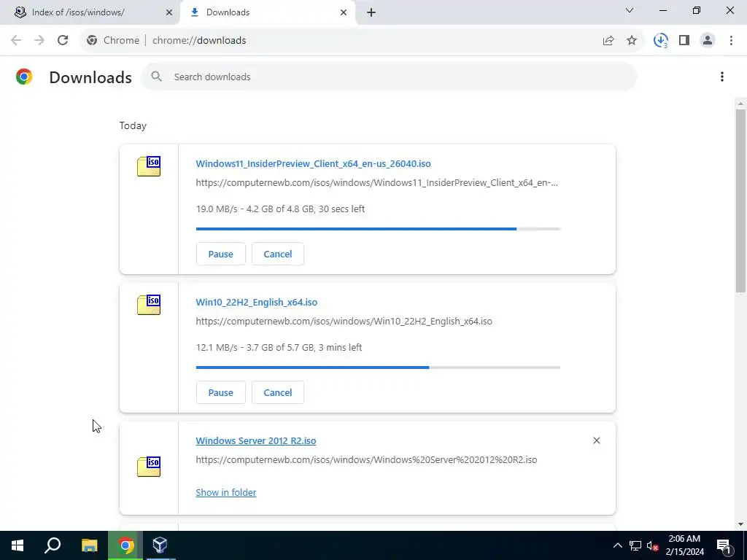Switch to the Index of /isos/windows/ tab

point(90,12)
